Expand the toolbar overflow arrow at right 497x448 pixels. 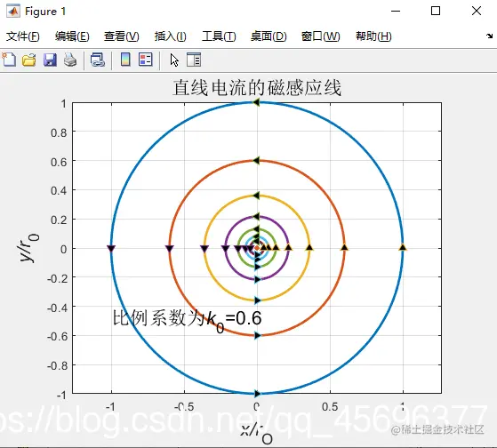489,36
